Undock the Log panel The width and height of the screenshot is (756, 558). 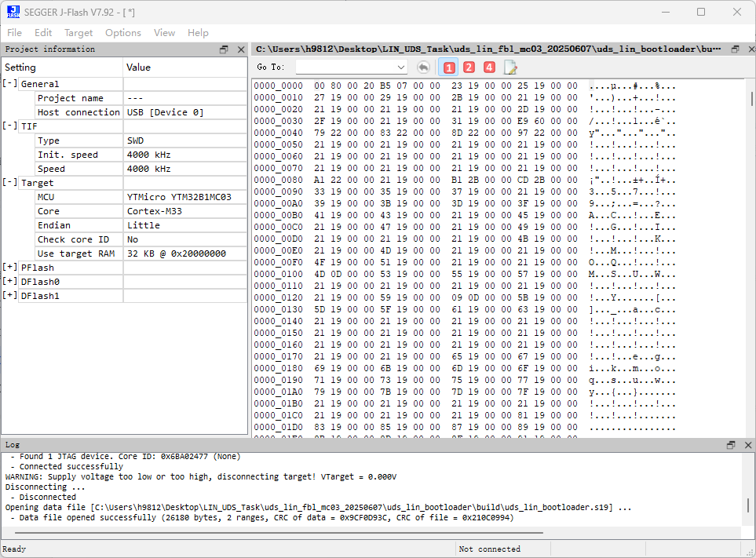tap(731, 445)
